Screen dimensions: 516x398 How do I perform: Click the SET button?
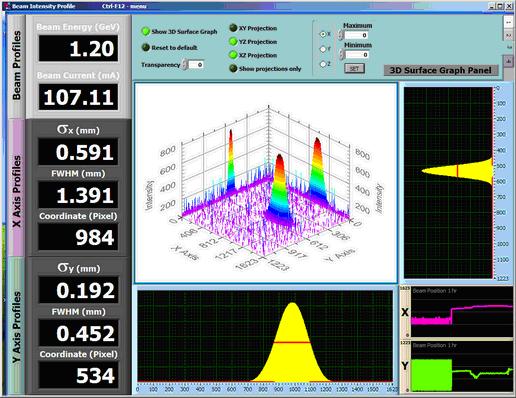click(x=354, y=69)
